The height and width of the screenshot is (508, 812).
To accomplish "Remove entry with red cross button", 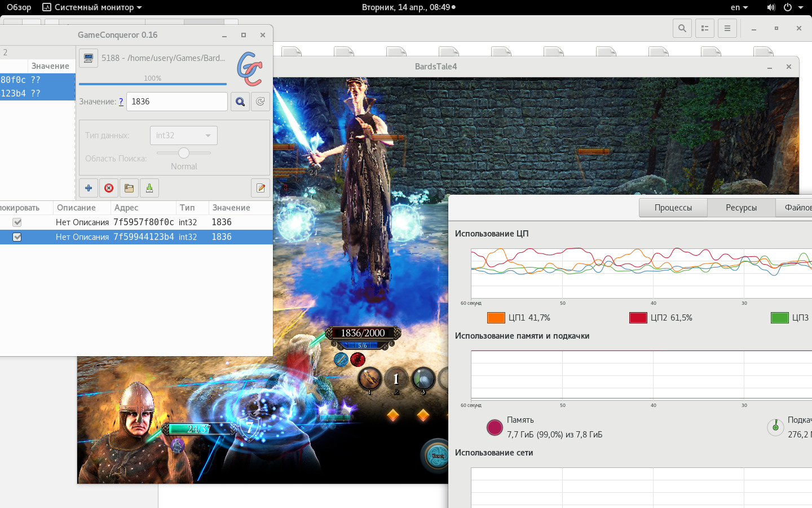I will 109,188.
